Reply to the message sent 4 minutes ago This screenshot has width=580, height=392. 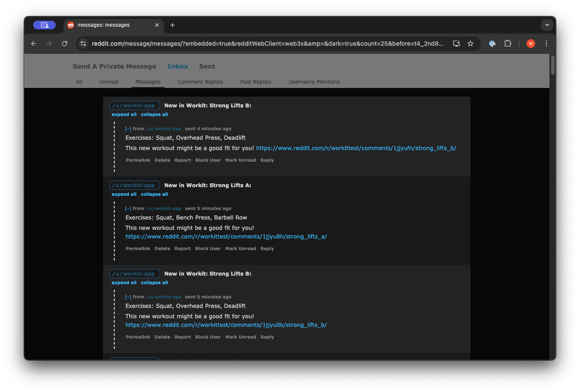[x=267, y=160]
